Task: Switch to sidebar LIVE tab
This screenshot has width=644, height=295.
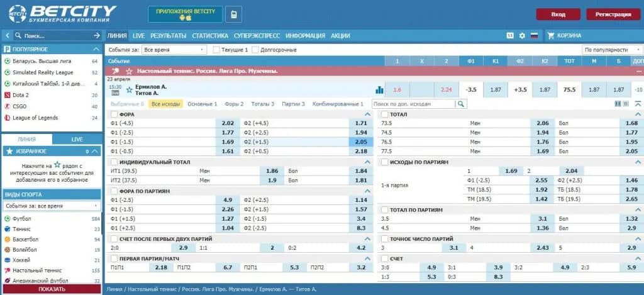Action: coord(77,139)
